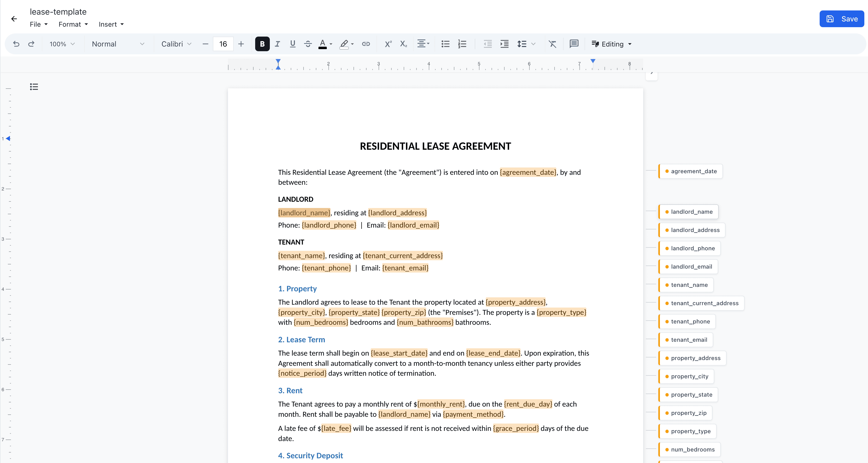Image resolution: width=868 pixels, height=463 pixels.
Task: Apply italic formatting
Action: click(x=277, y=44)
